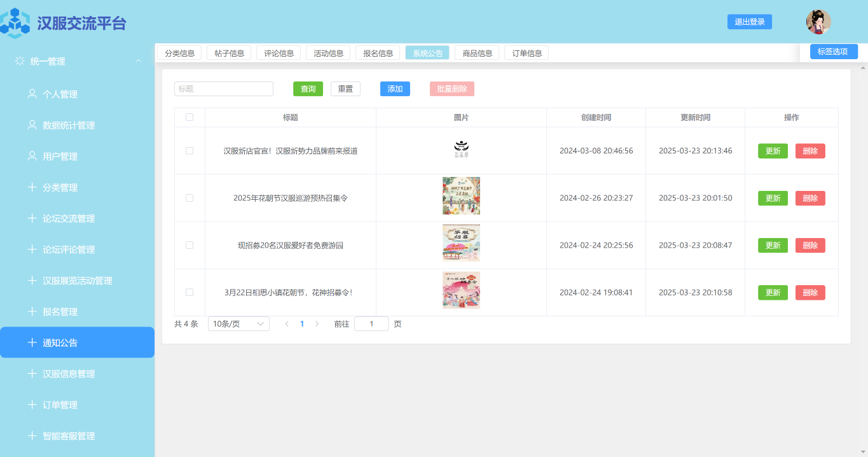The image size is (868, 457).
Task: Check the row 现招募20名汉服爱好者免费游园 checkbox
Action: tap(189, 245)
